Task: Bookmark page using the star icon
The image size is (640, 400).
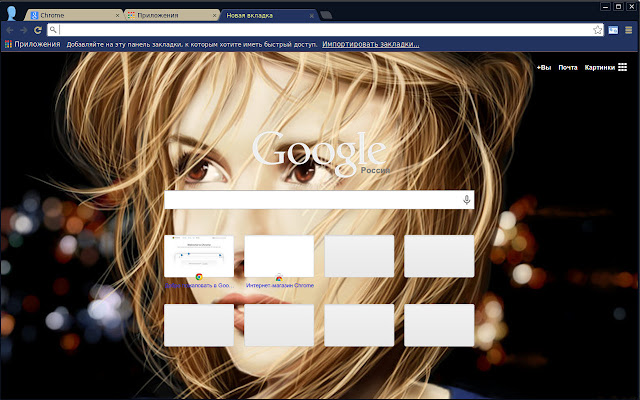Action: [x=598, y=30]
